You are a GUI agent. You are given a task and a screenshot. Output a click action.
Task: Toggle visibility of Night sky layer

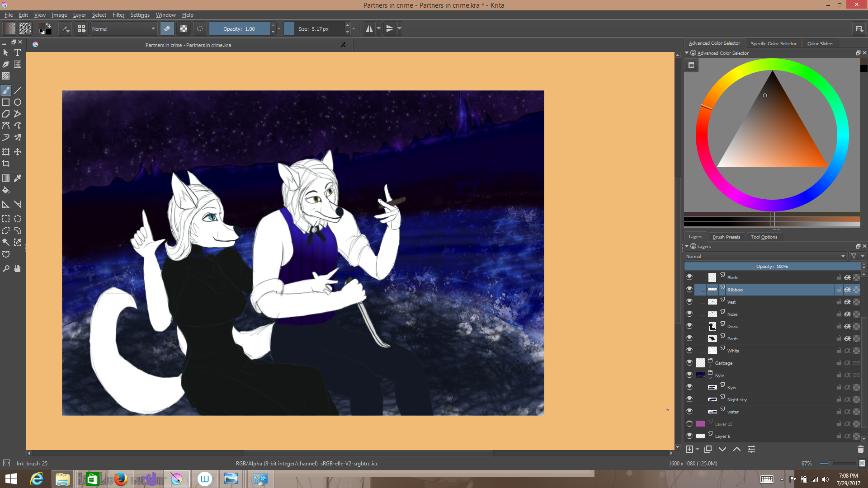click(689, 399)
